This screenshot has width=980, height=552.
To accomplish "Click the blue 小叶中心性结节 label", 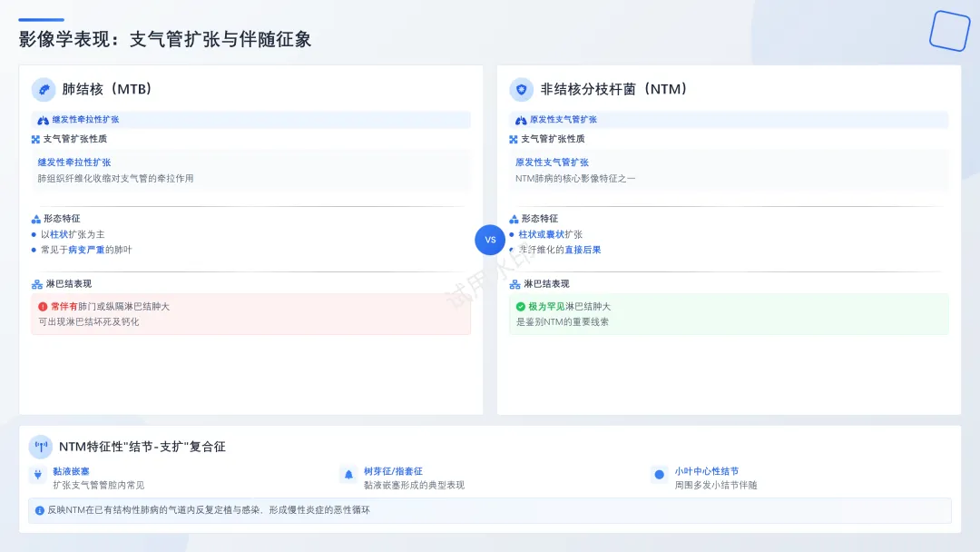I will [706, 471].
